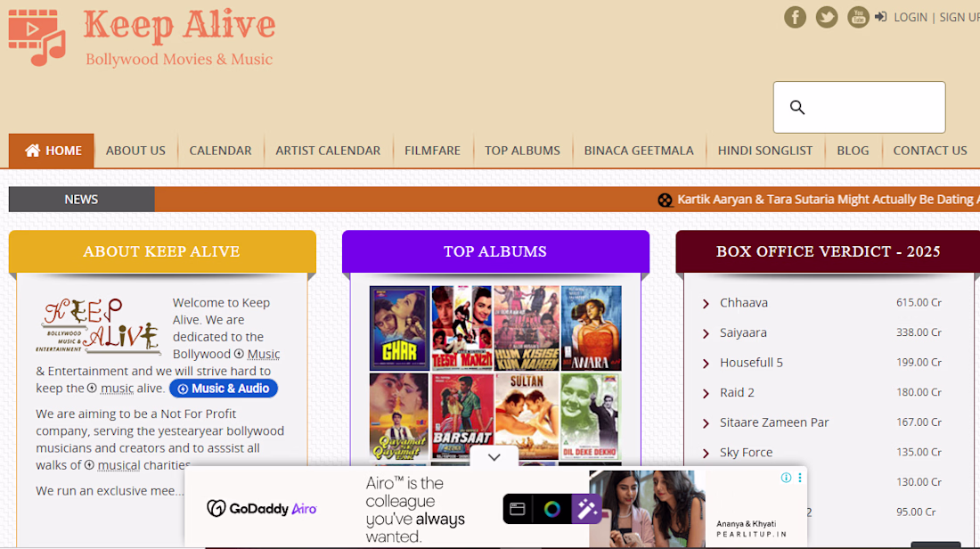Click the news ticker film reel icon
Viewport: 980px width, 549px height.
coord(665,201)
